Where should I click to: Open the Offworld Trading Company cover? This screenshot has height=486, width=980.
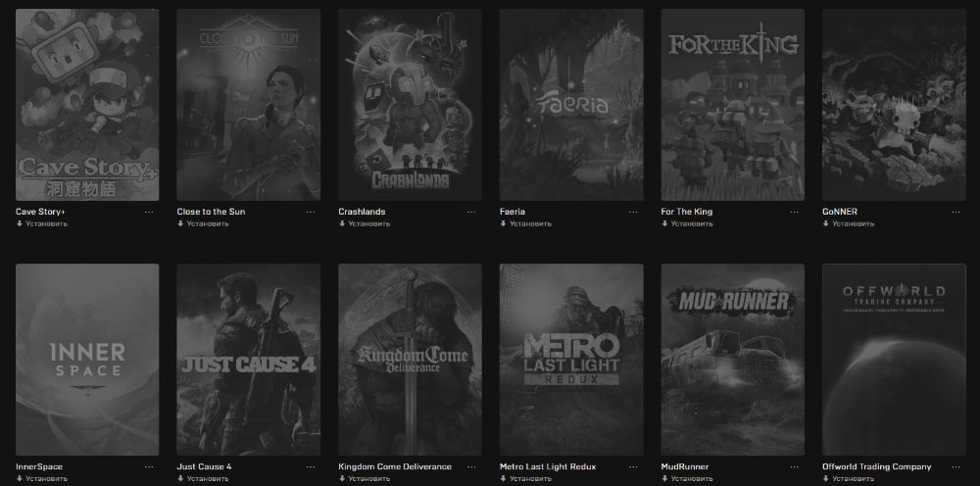tap(894, 360)
